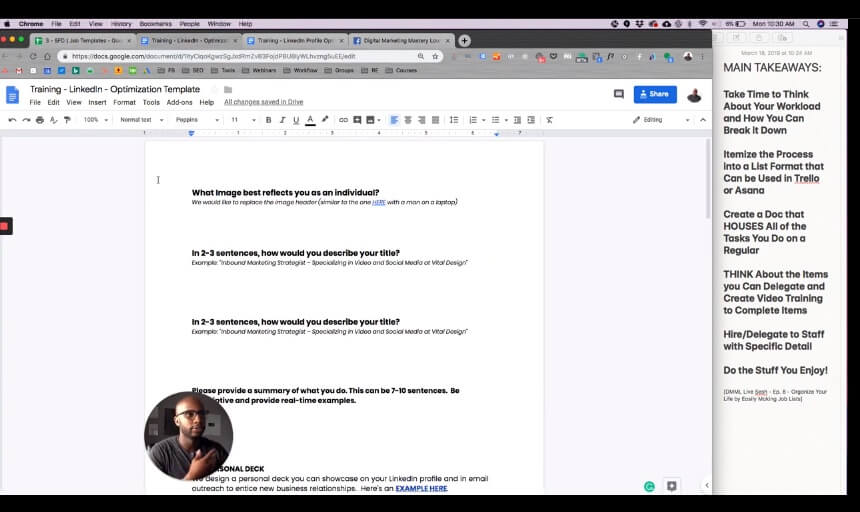The height and width of the screenshot is (512, 860).
Task: Click the presenter webcam thumbnail
Action: (189, 436)
